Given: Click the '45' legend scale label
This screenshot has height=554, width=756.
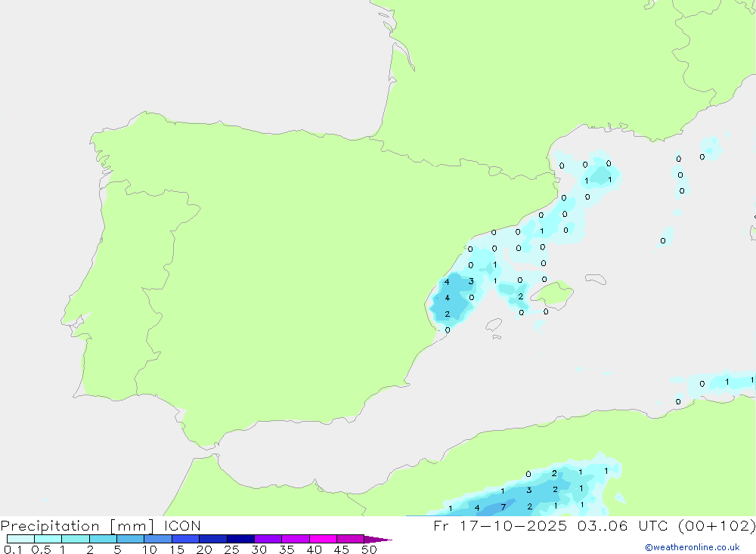Looking at the screenshot, I should [342, 549].
